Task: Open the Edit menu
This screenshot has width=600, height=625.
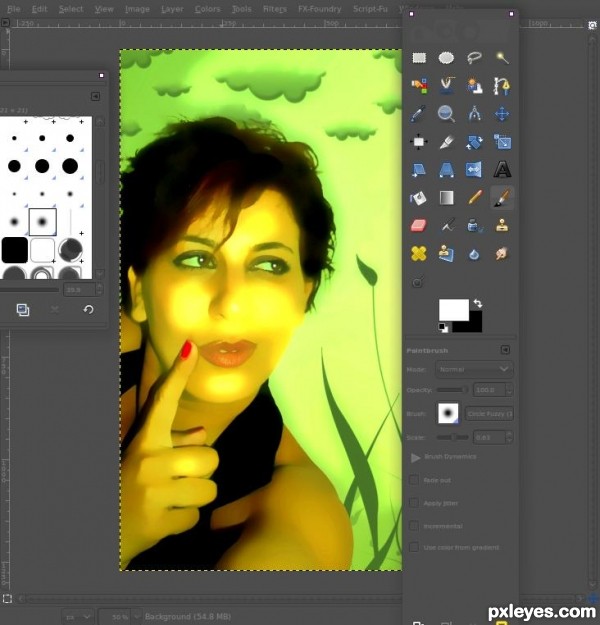Action: click(x=39, y=9)
